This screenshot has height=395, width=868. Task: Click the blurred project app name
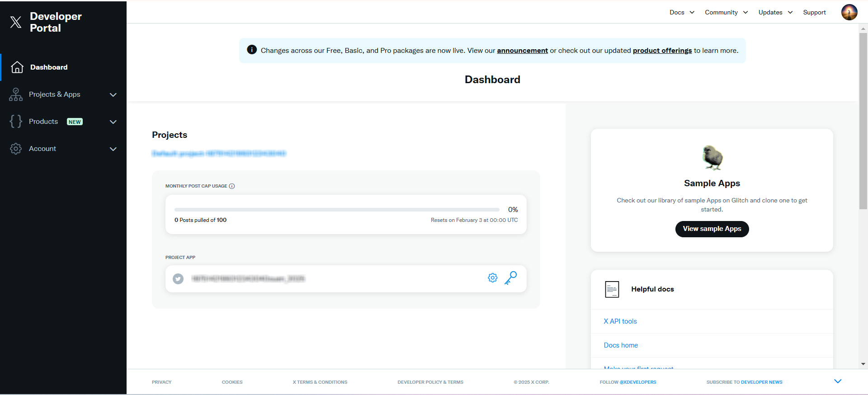pos(248,279)
